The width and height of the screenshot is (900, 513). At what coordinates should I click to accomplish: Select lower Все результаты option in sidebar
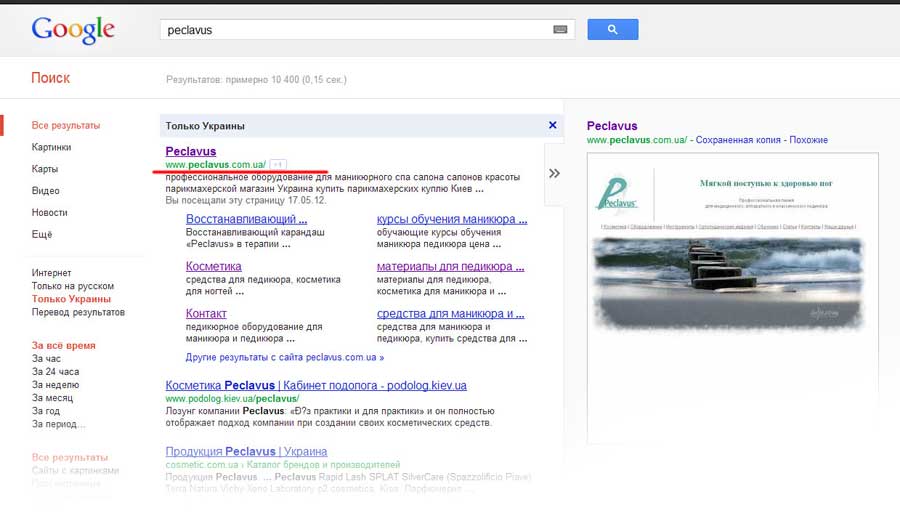tap(69, 457)
